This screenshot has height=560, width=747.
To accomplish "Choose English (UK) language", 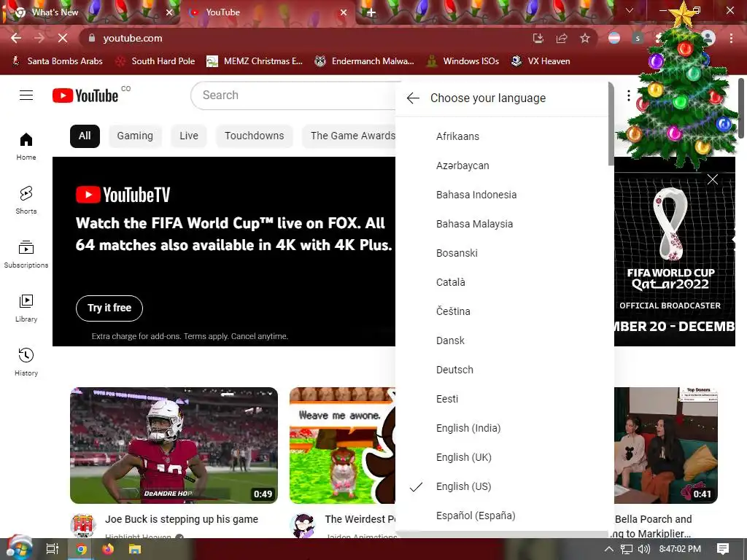I will coord(502,457).
